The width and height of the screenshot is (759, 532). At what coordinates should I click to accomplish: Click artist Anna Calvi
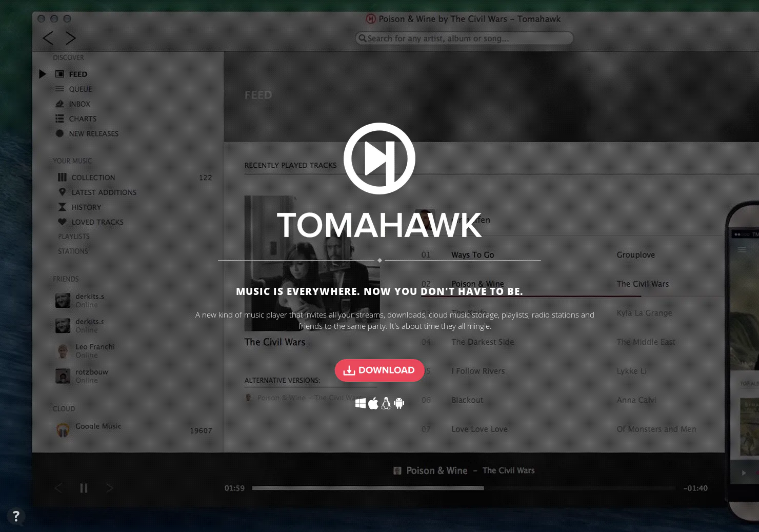pyautogui.click(x=636, y=400)
